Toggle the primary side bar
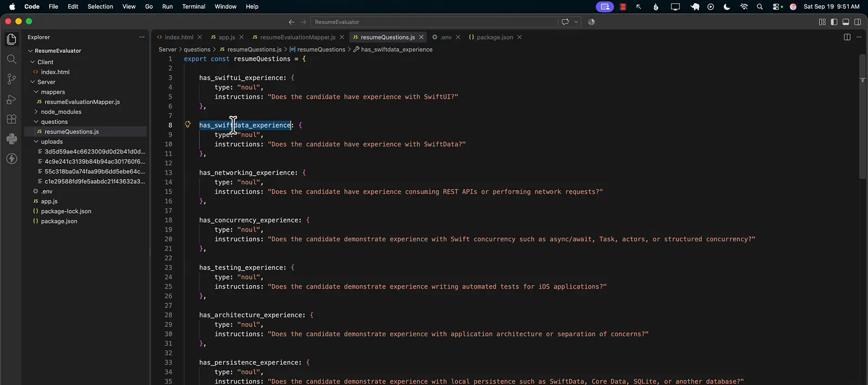Screen dimensions: 868x385 [x=834, y=22]
